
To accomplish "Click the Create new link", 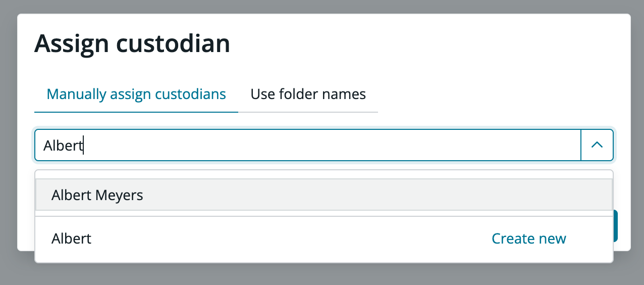I will tap(528, 239).
